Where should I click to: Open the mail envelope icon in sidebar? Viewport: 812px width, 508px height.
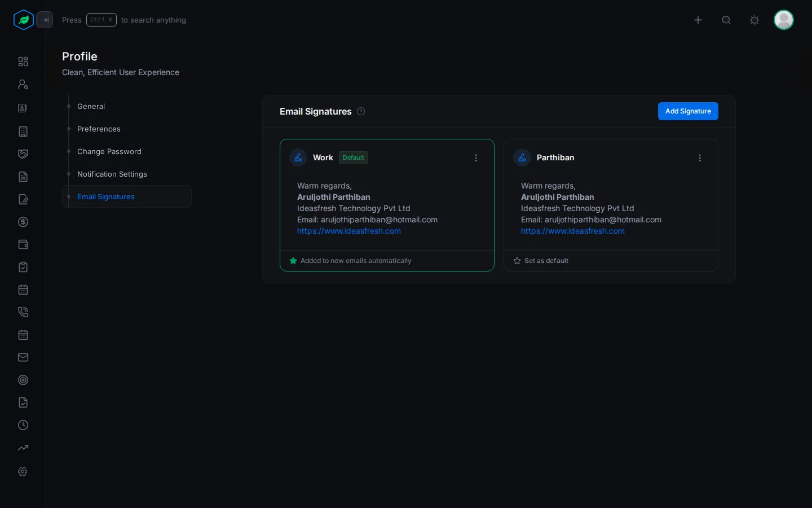click(x=23, y=357)
